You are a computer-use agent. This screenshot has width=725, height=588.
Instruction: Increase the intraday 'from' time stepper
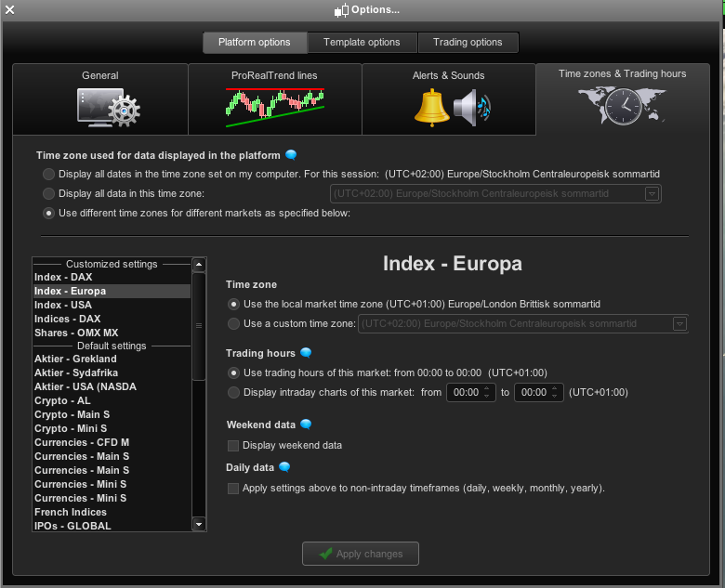486,389
